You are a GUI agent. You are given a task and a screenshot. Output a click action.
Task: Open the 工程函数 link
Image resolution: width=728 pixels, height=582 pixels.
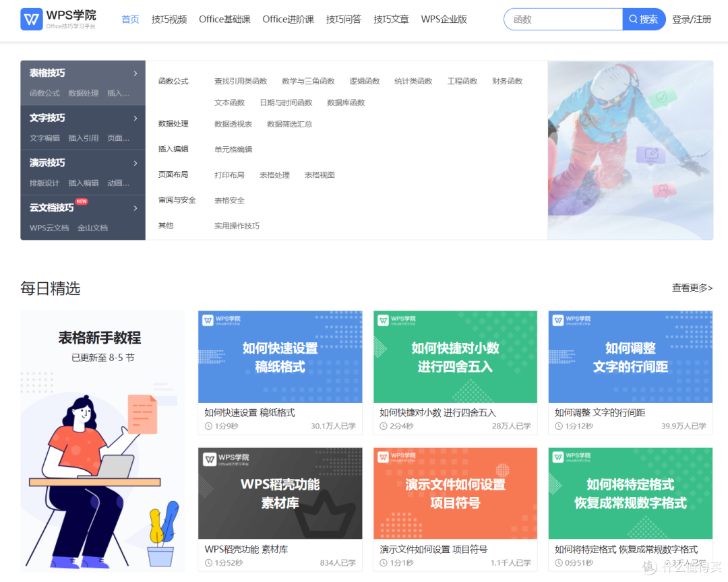point(462,82)
